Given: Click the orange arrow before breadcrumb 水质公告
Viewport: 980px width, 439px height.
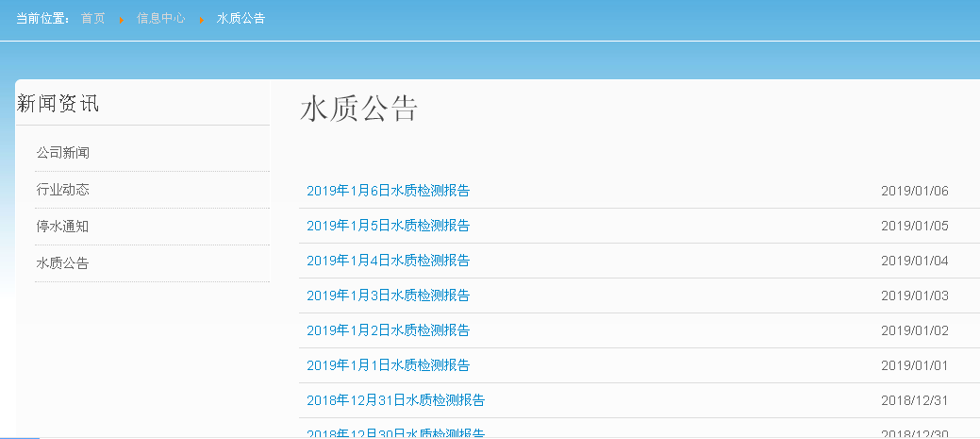Looking at the screenshot, I should (x=201, y=19).
